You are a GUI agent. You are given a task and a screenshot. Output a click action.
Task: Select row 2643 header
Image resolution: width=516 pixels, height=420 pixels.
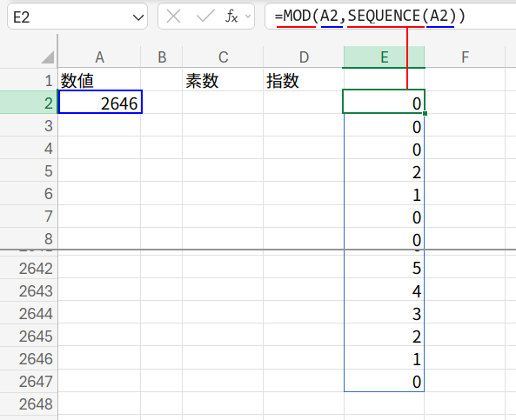[x=29, y=290]
